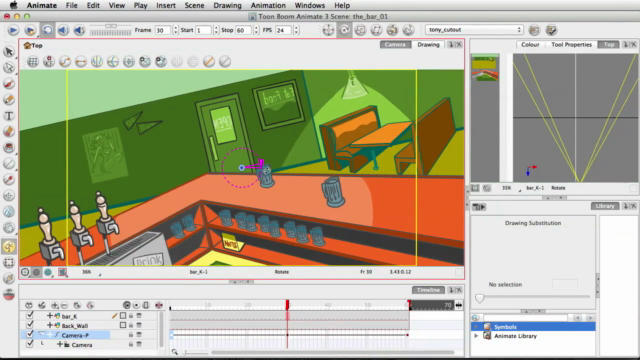Toggle lock on bar_K layer

(x=131, y=316)
